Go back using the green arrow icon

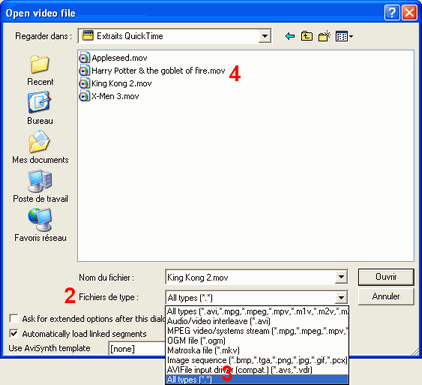coord(290,36)
